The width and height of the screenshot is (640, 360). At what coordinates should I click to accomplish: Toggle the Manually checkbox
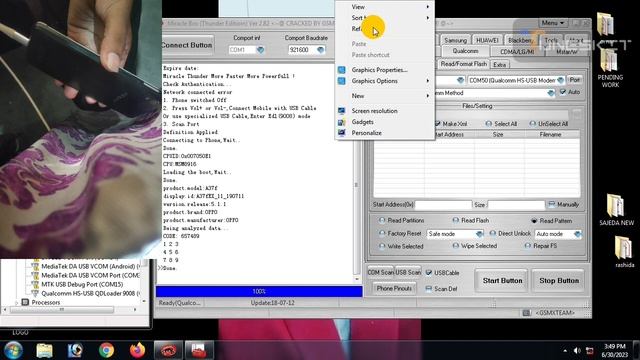click(x=551, y=204)
